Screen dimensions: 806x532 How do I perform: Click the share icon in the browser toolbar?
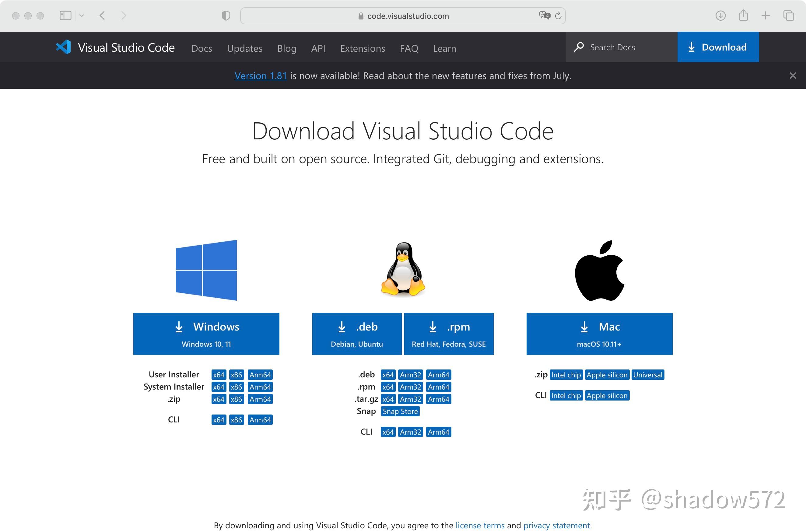(743, 16)
